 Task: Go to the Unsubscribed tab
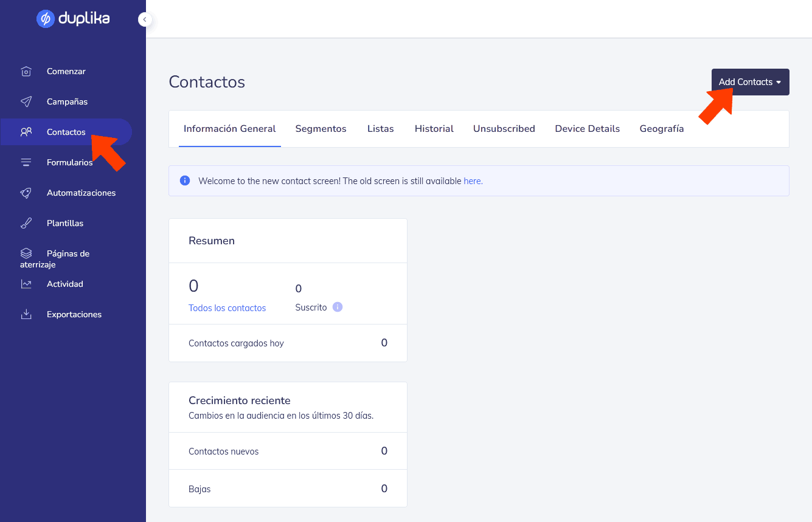coord(504,129)
